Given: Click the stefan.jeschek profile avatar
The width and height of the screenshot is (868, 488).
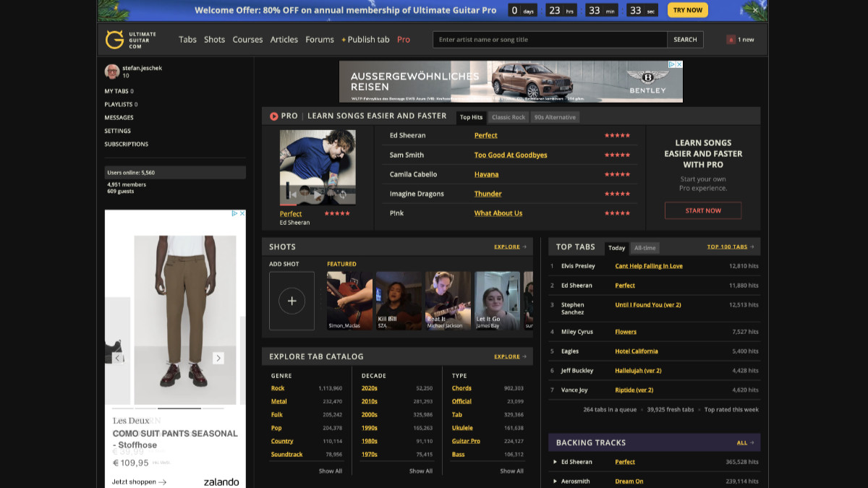Looking at the screenshot, I should pyautogui.click(x=111, y=72).
